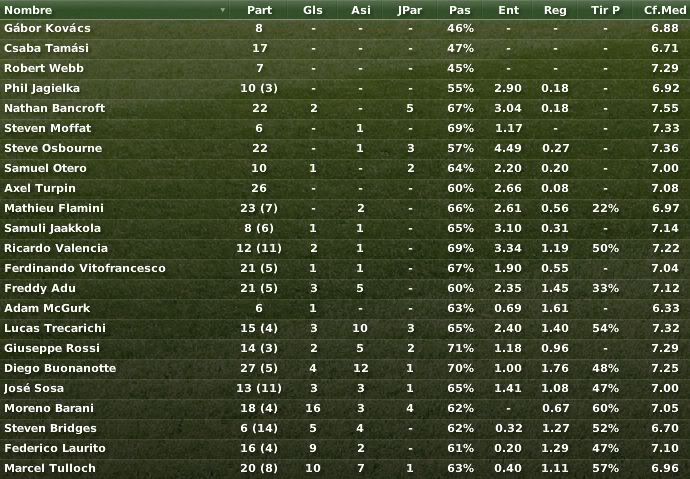The image size is (690, 479).
Task: Sort by Gls column header
Action: pyautogui.click(x=313, y=10)
